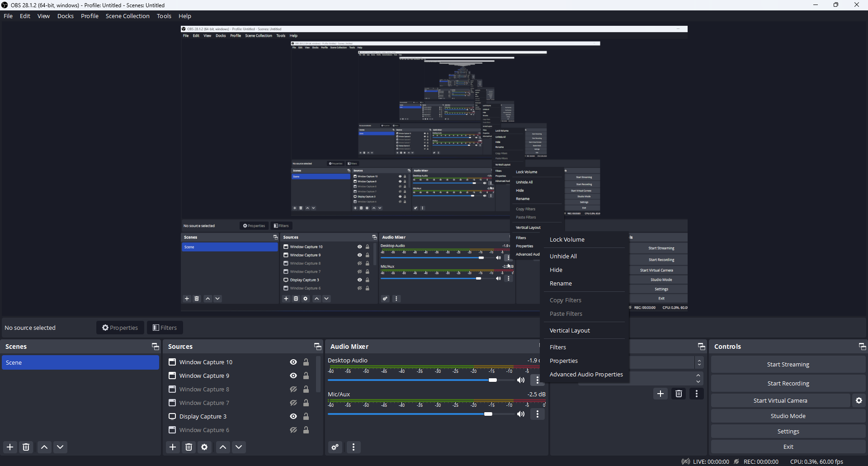Open the Docks menu in the menu bar
The height and width of the screenshot is (466, 868).
[66, 16]
